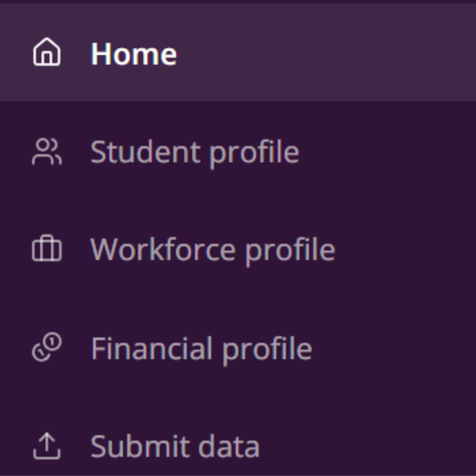This screenshot has width=476, height=476.
Task: Click the word 'Workforce' in the sidebar
Action: pyautogui.click(x=163, y=249)
